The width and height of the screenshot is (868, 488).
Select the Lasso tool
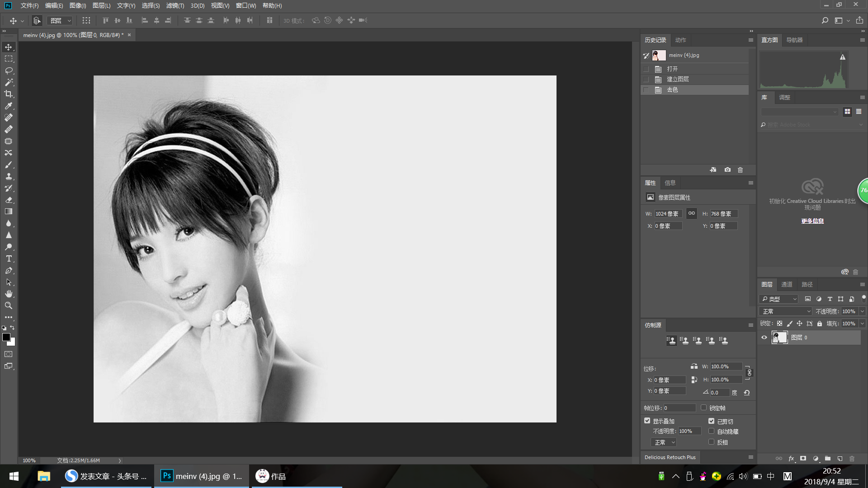[9, 70]
